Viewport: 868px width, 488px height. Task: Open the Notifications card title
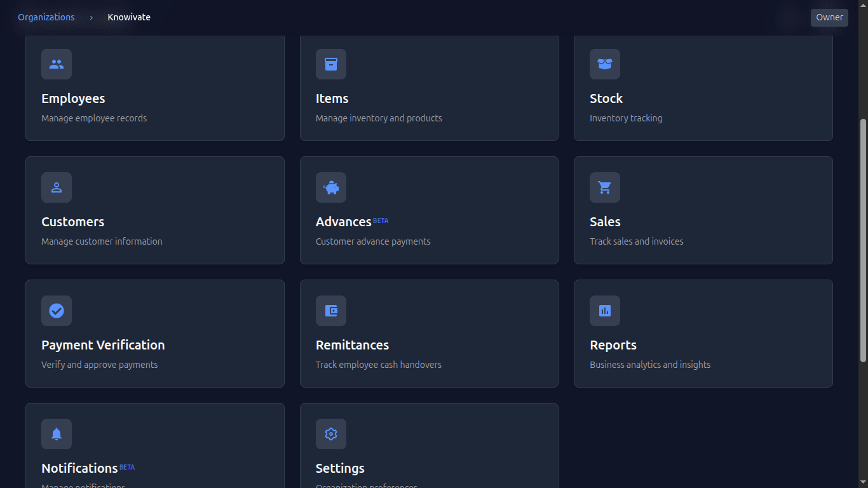click(79, 468)
